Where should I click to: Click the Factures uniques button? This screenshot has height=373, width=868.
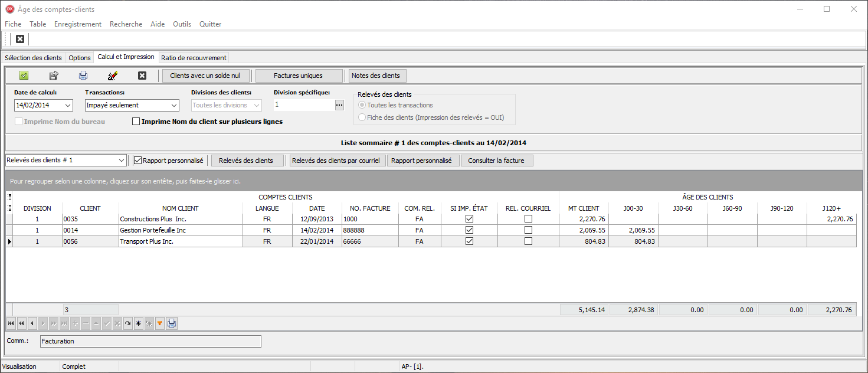click(299, 76)
